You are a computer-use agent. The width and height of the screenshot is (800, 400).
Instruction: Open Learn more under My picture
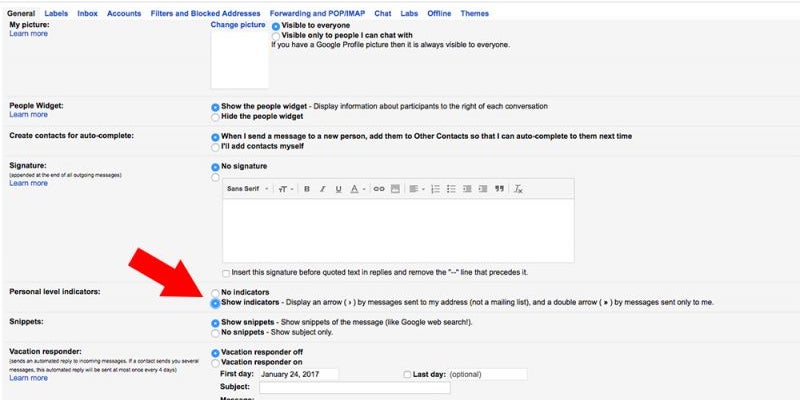tap(29, 34)
